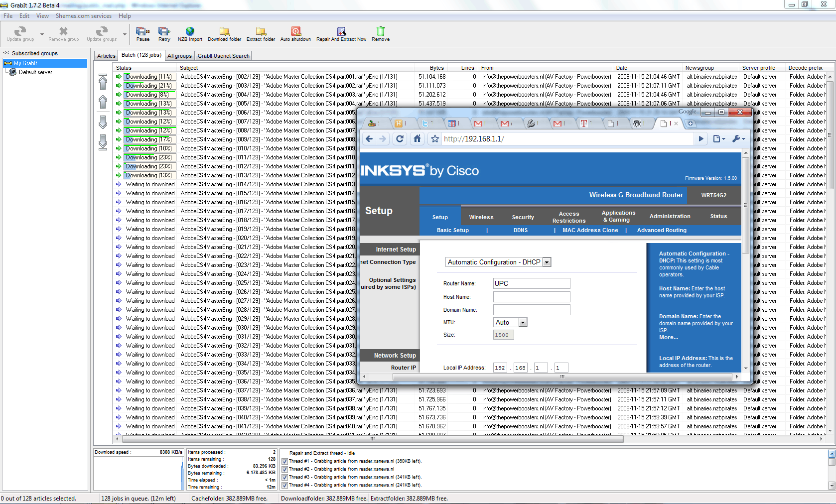Switch to the GrabIt Usenet Search tab
The height and width of the screenshot is (504, 836).
(x=224, y=56)
